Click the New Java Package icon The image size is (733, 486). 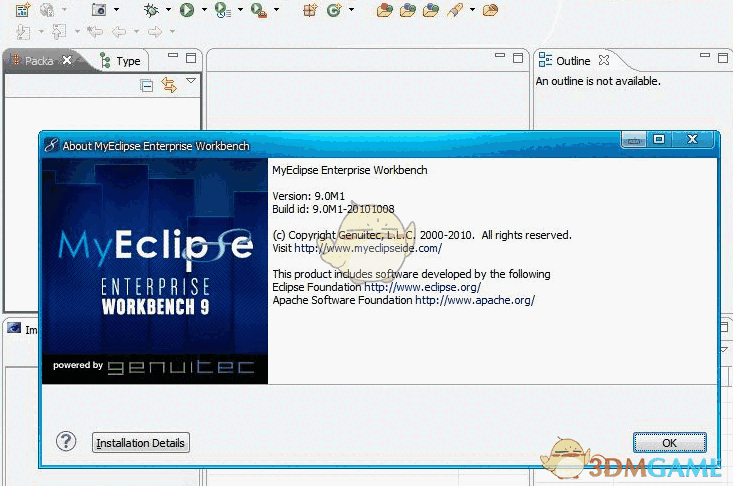(310, 10)
